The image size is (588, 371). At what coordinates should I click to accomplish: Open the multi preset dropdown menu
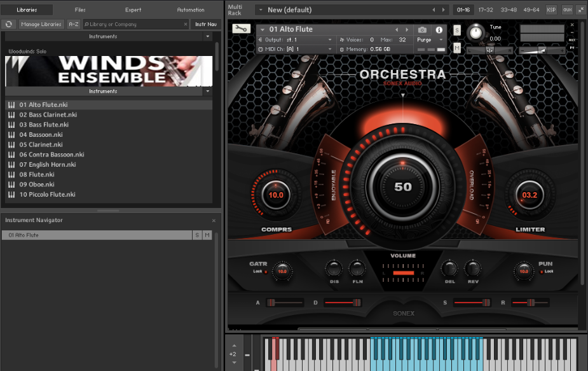(261, 10)
